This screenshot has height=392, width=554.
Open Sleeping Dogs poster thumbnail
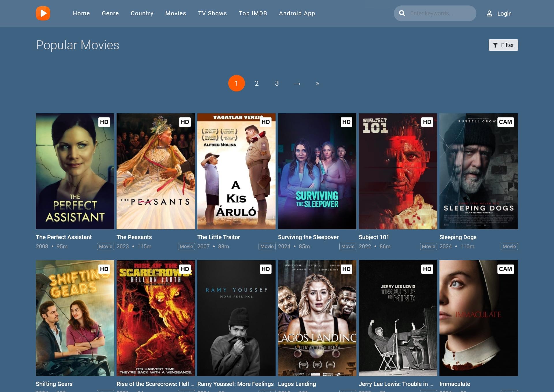point(479,171)
